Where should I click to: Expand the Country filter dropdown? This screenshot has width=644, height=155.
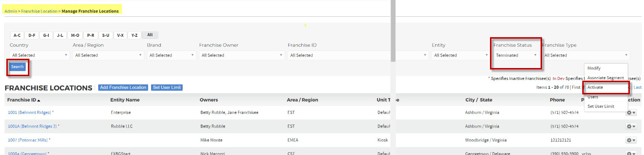click(x=39, y=55)
